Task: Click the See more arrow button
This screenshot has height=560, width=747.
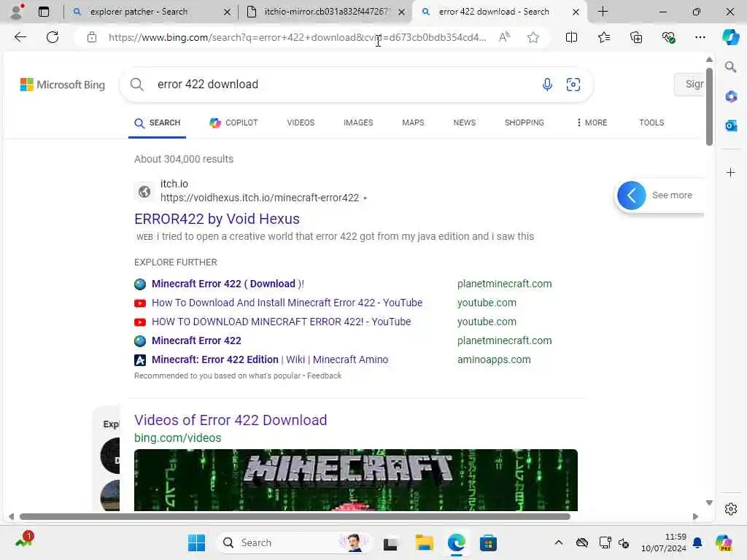Action: pos(631,195)
